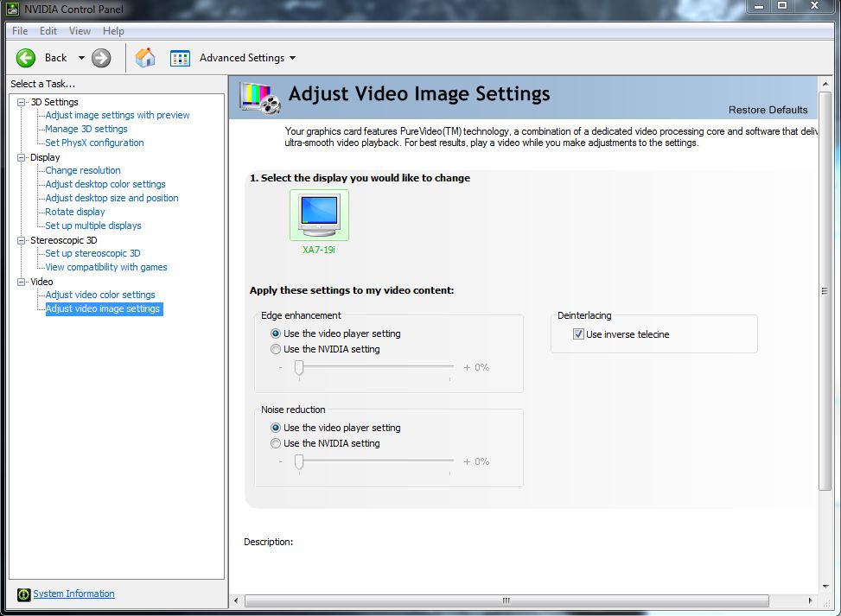Select NVIDIA setting for Edge enhancement
Image resolution: width=841 pixels, height=616 pixels.
pyautogui.click(x=276, y=349)
